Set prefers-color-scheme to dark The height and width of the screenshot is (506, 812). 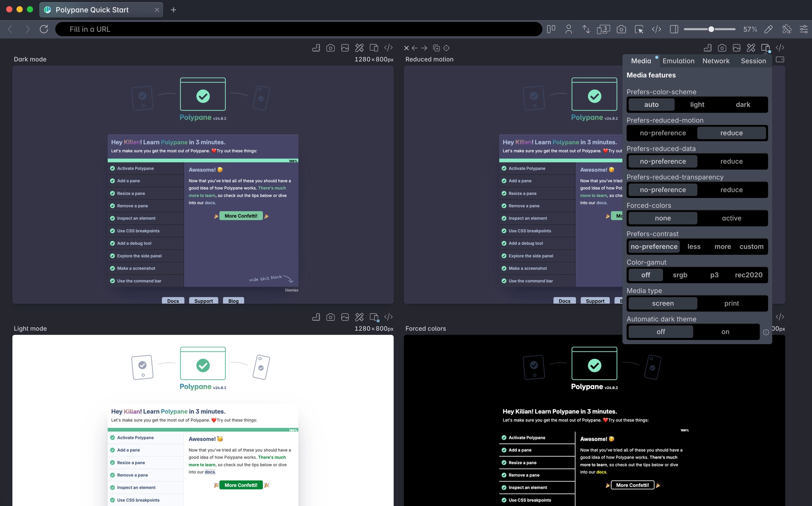pos(743,104)
